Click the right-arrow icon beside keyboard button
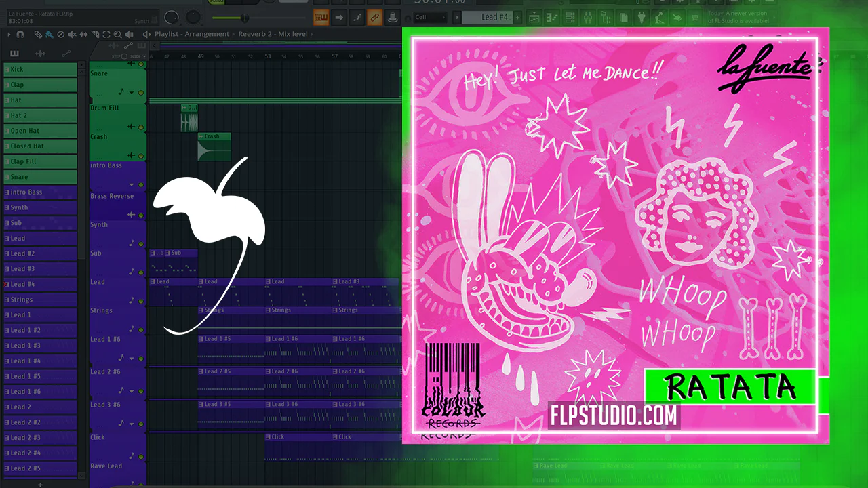 [x=338, y=17]
